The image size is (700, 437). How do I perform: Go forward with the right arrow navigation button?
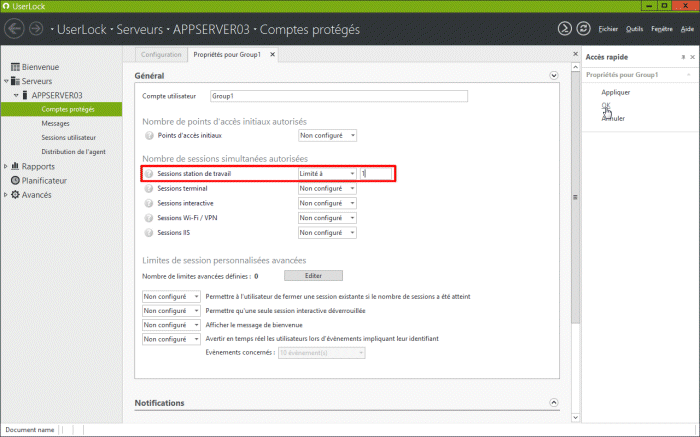coord(36,29)
